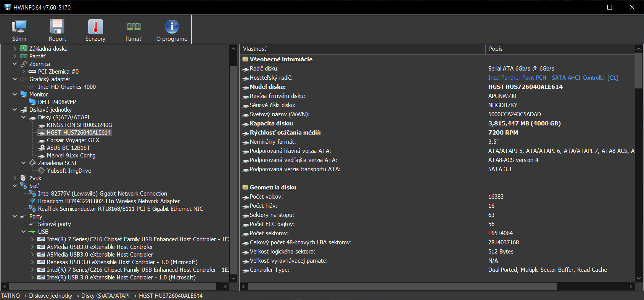Select DELL 2408WFP monitor entry
The width and height of the screenshot is (644, 300).
(x=57, y=102)
